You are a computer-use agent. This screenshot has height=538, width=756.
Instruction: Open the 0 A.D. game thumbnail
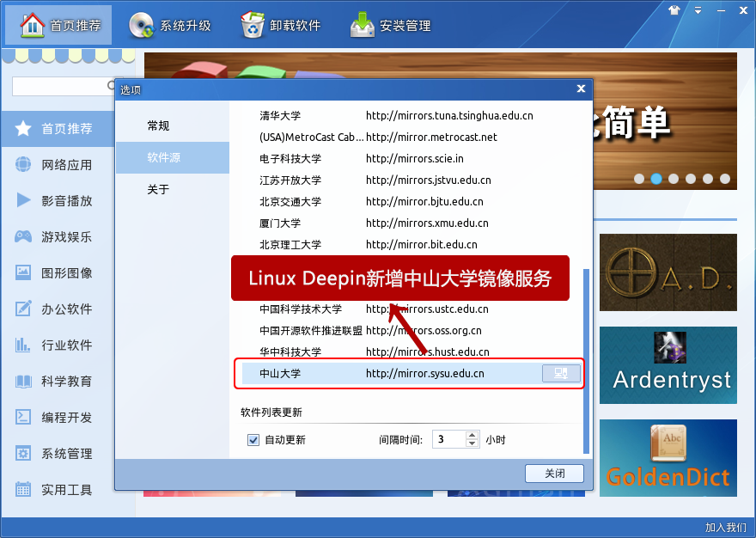coord(668,272)
